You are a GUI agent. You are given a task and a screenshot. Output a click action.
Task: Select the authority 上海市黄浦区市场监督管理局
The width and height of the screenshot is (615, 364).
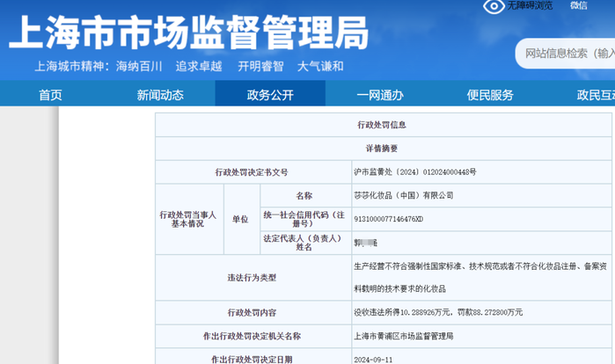(x=404, y=336)
